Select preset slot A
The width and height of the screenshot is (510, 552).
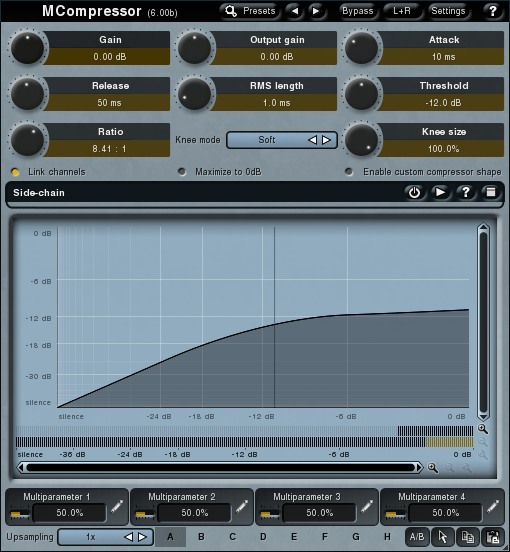tap(170, 537)
